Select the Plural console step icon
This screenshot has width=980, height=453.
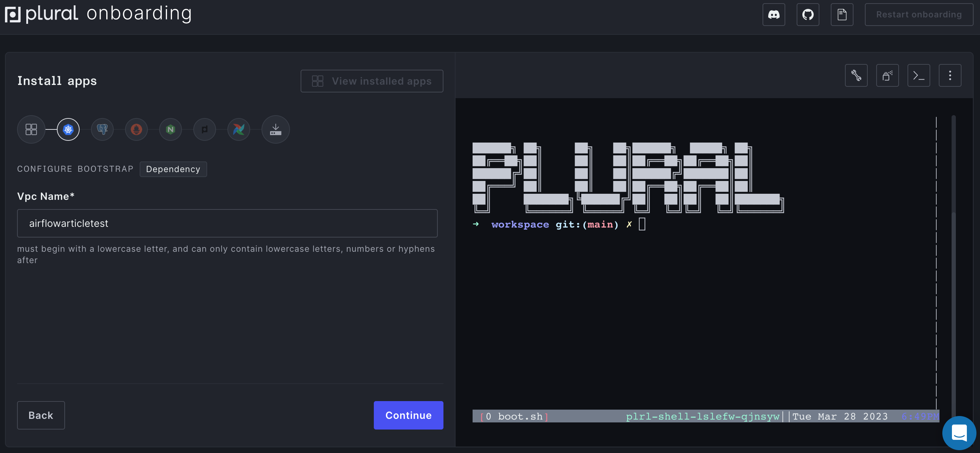click(x=205, y=129)
